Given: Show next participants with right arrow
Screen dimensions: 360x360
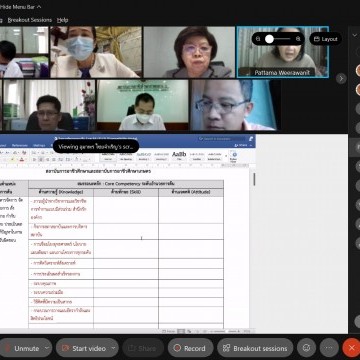Looking at the screenshot, I should coord(341,79).
